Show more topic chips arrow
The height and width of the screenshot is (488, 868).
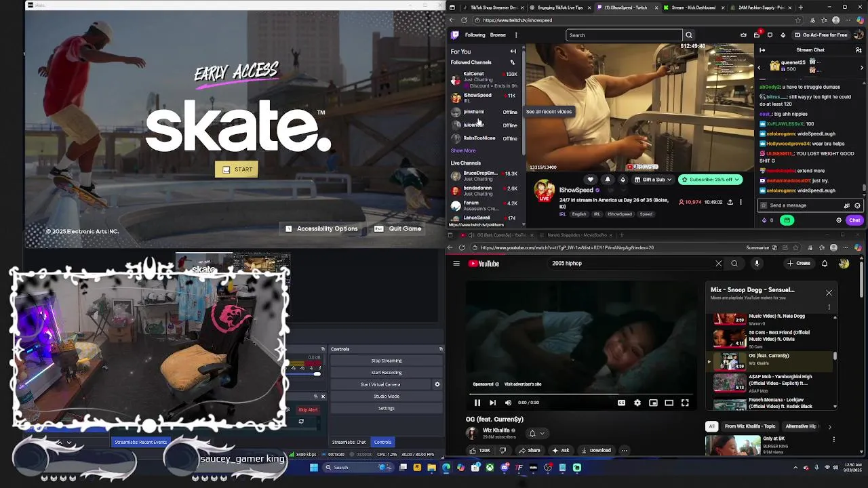(x=829, y=426)
